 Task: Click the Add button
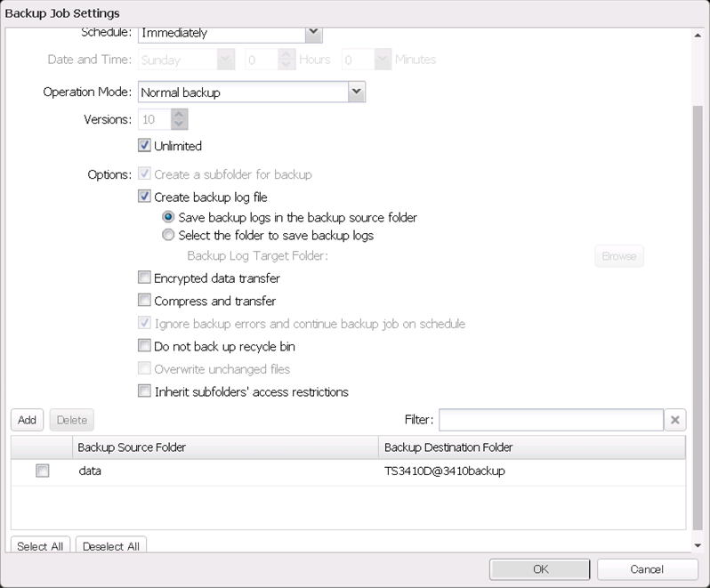point(27,420)
